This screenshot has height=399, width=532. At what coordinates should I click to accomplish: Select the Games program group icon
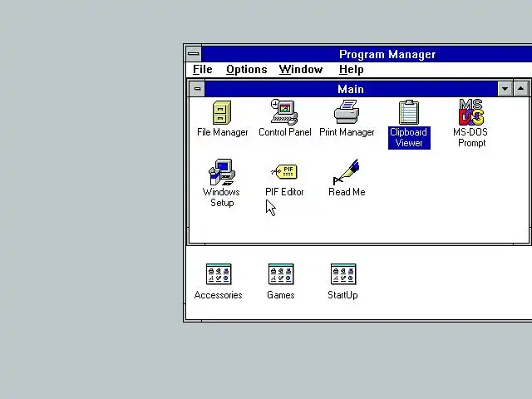click(281, 274)
